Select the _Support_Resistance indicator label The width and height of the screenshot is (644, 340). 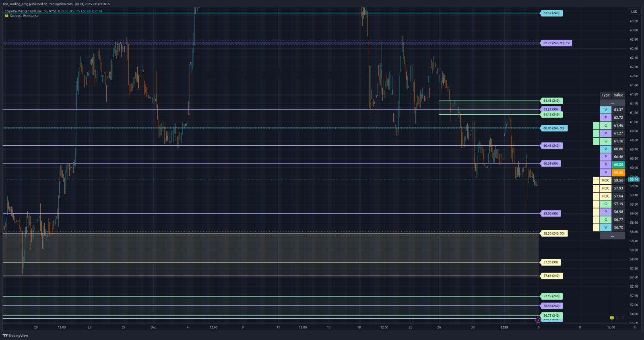[x=24, y=16]
